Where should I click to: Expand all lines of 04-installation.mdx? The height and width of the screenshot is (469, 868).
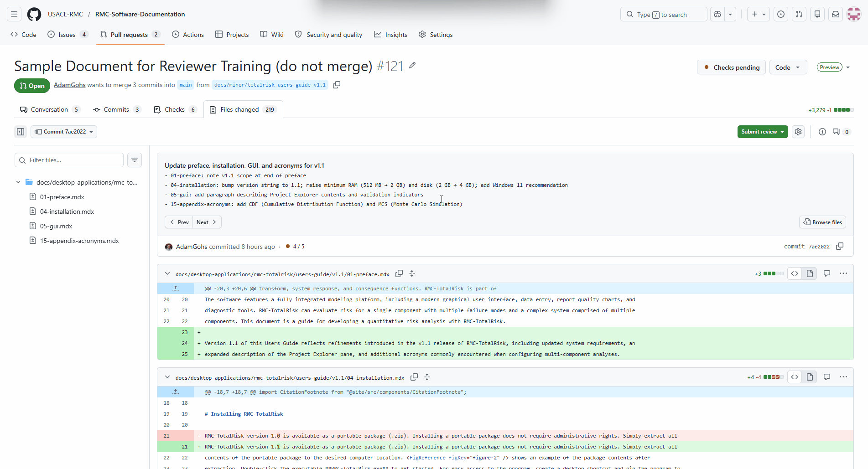[x=427, y=377]
